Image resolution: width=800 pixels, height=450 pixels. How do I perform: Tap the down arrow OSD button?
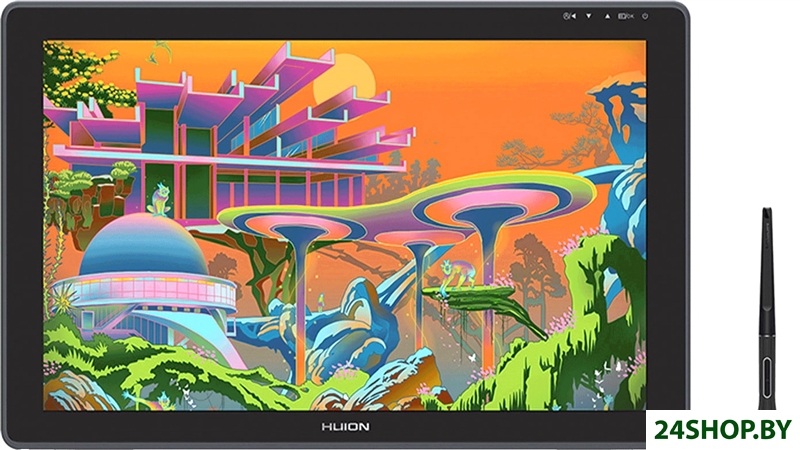[x=588, y=16]
